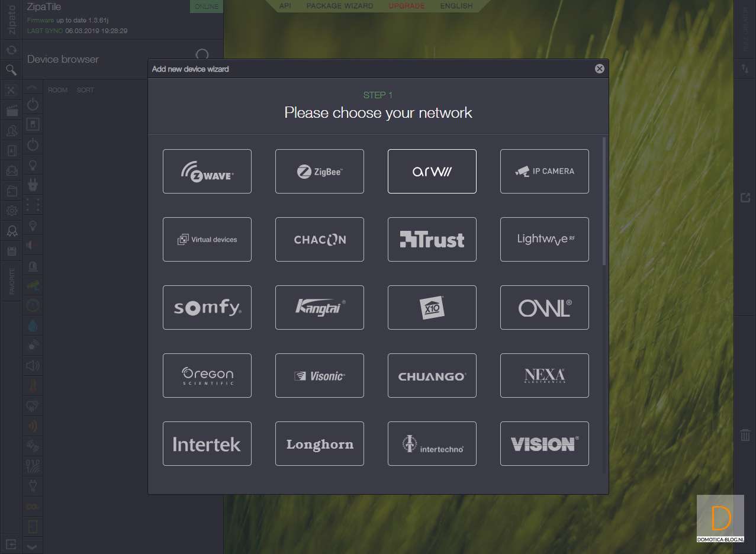Filter devices by loudspeaker icon
The image size is (756, 554).
click(x=33, y=365)
